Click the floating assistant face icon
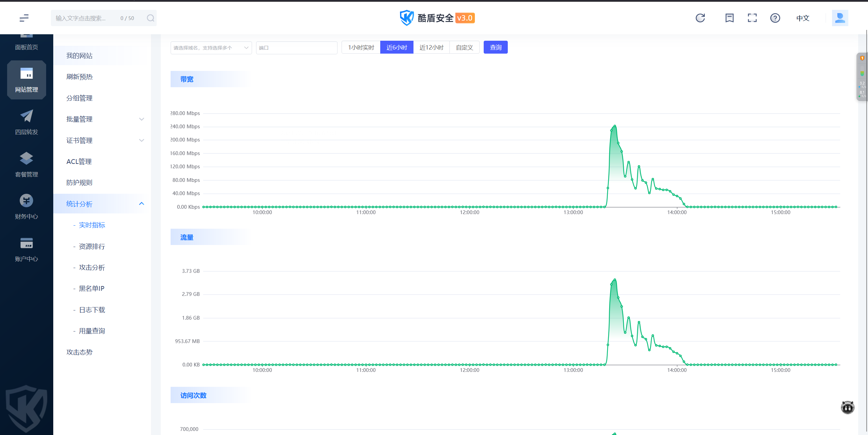This screenshot has height=435, width=868. click(847, 407)
